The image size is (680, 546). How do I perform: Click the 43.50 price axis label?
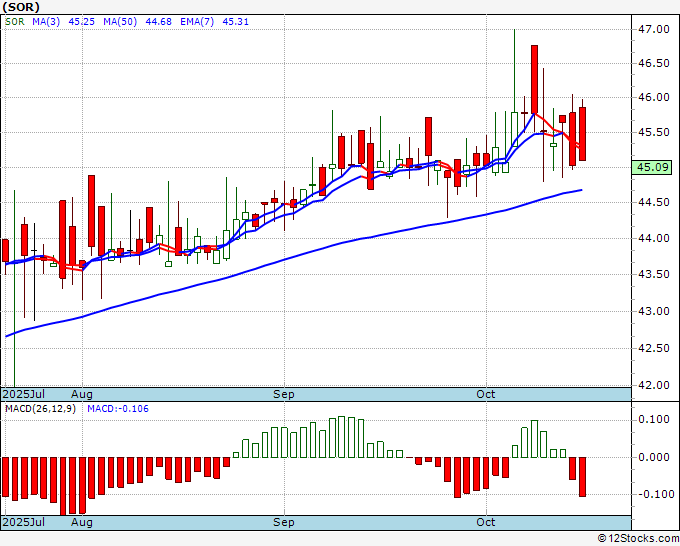pyautogui.click(x=654, y=275)
